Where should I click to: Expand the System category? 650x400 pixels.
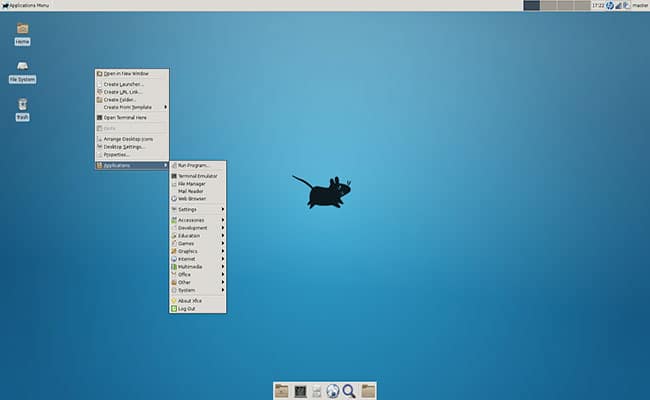(x=198, y=290)
